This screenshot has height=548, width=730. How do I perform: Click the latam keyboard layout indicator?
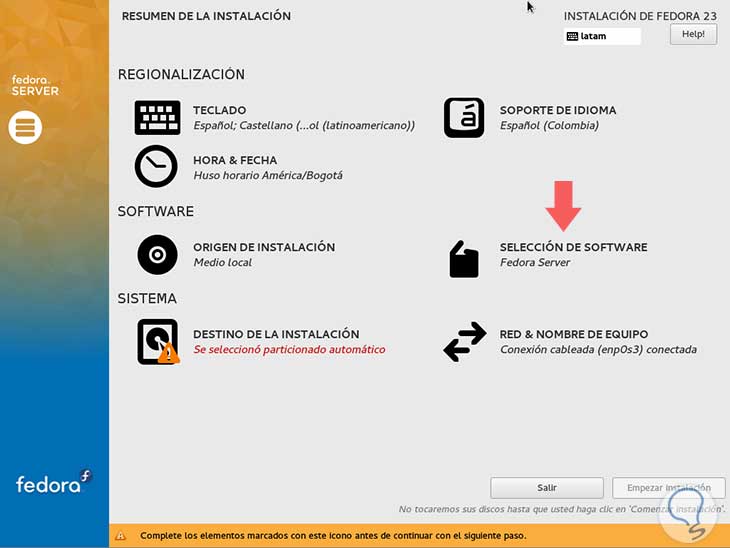[x=602, y=36]
